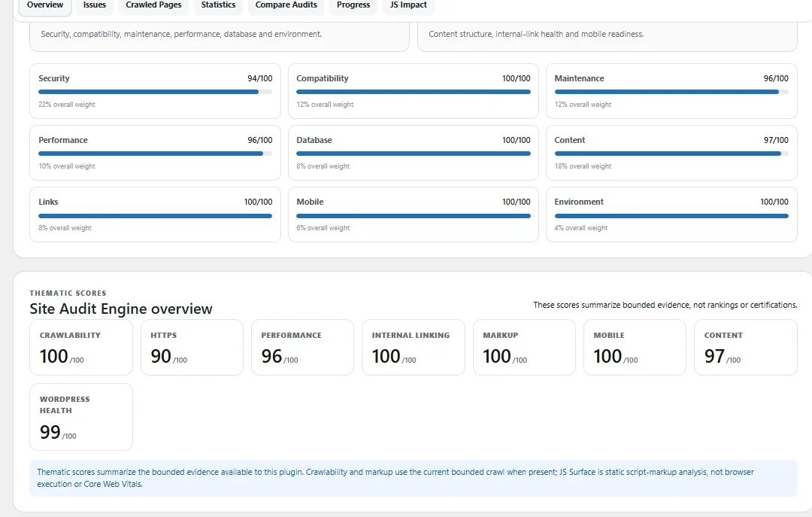Select the CRAWLABILITY thematic score card
Image resolution: width=812 pixels, height=517 pixels.
pos(81,348)
